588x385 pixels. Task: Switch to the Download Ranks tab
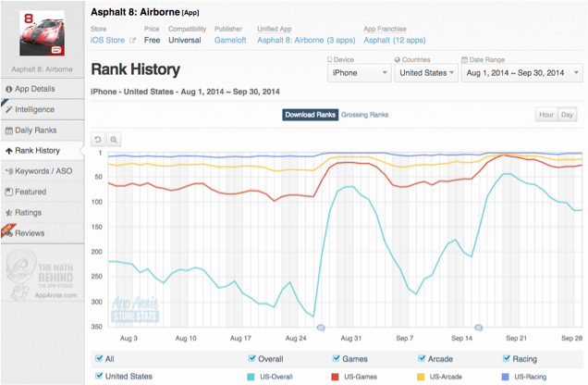click(x=310, y=115)
